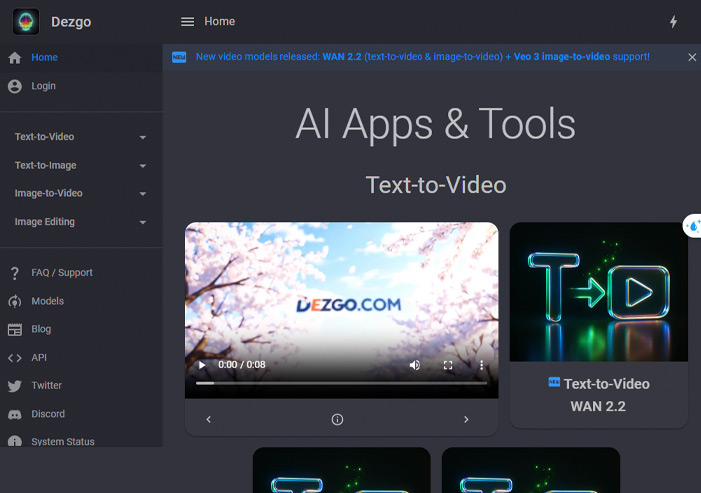Click the API code brackets icon

click(15, 358)
